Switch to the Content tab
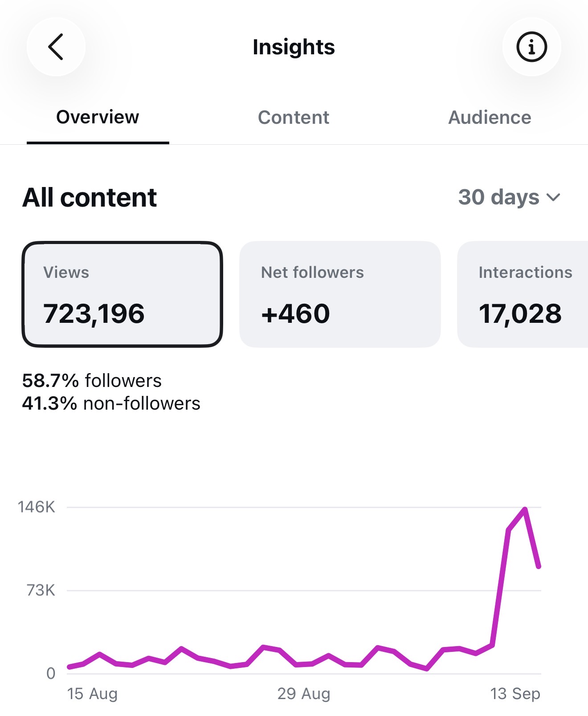 coord(294,118)
